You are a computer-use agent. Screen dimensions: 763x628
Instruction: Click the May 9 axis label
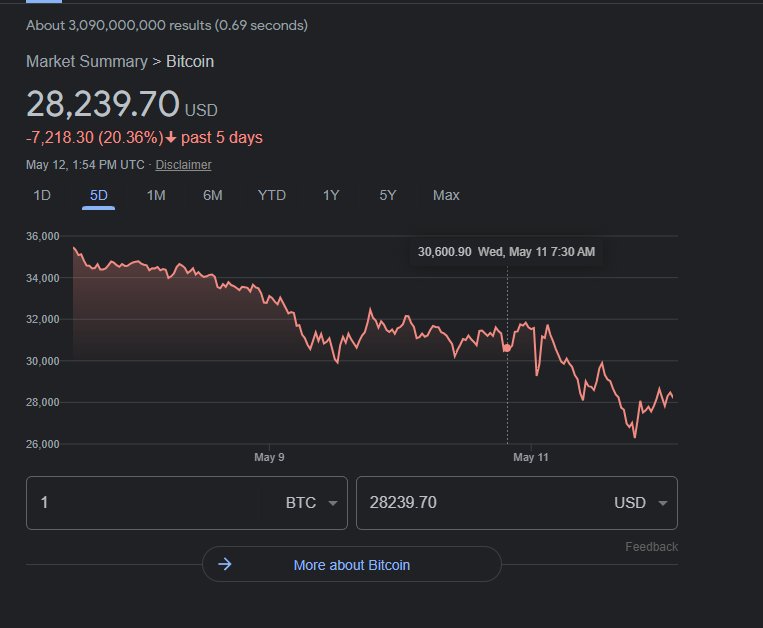[x=269, y=457]
